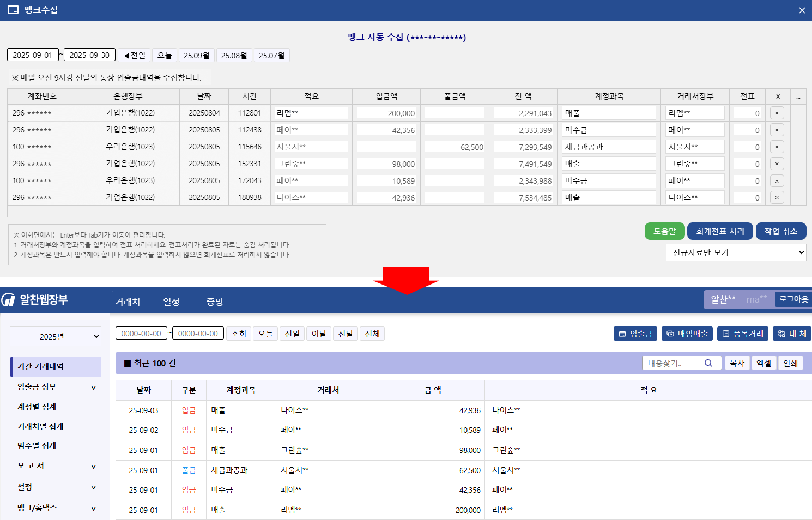Image resolution: width=812 pixels, height=520 pixels.
Task: Click the end date field 2025-09-30
Action: (89, 55)
